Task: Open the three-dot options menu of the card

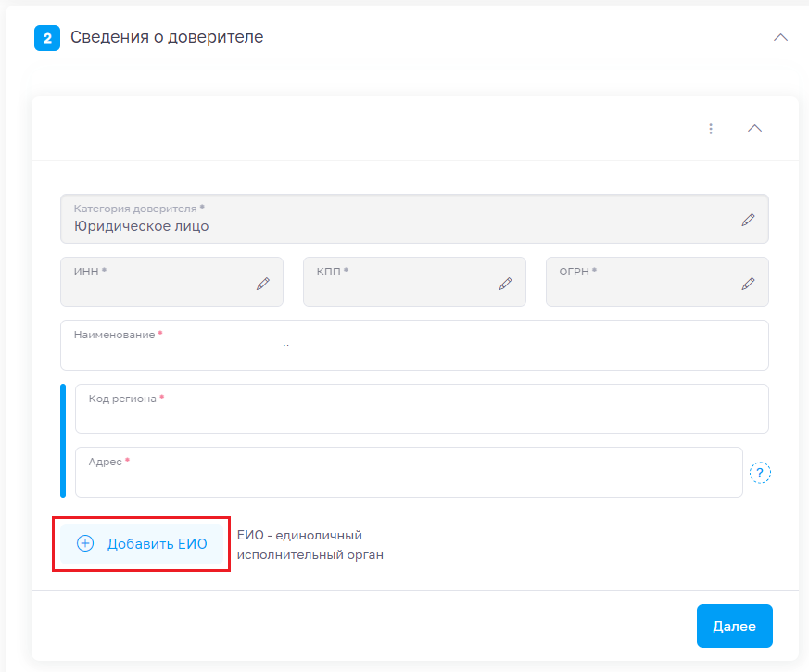Action: point(711,129)
